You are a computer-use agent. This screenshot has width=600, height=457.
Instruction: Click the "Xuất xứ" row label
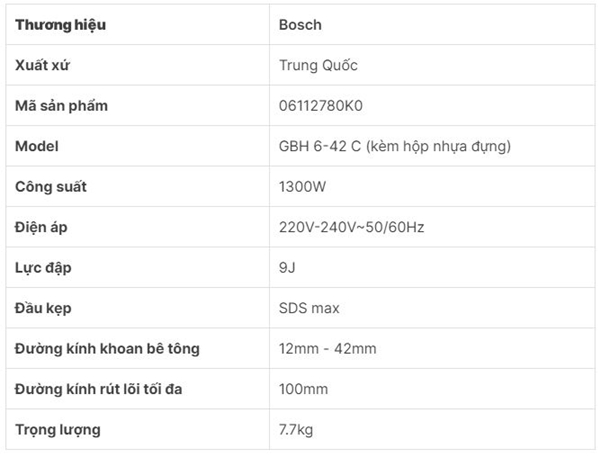click(43, 65)
